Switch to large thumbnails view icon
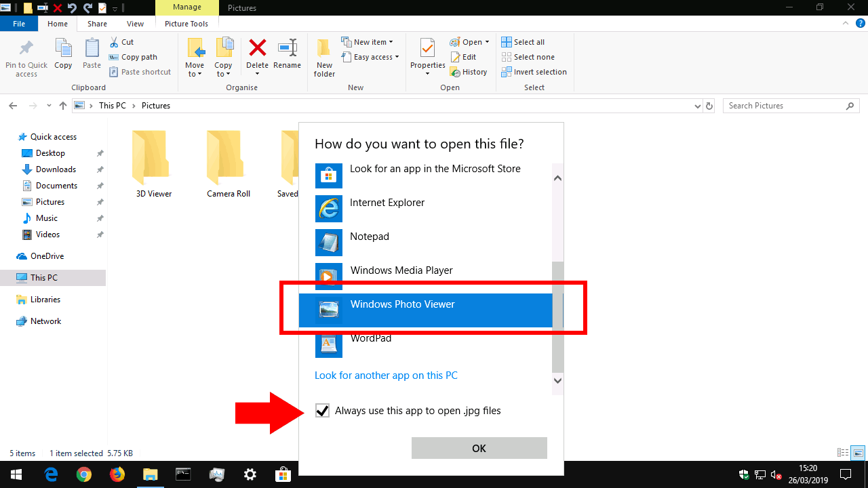This screenshot has height=488, width=868. pos(859,453)
